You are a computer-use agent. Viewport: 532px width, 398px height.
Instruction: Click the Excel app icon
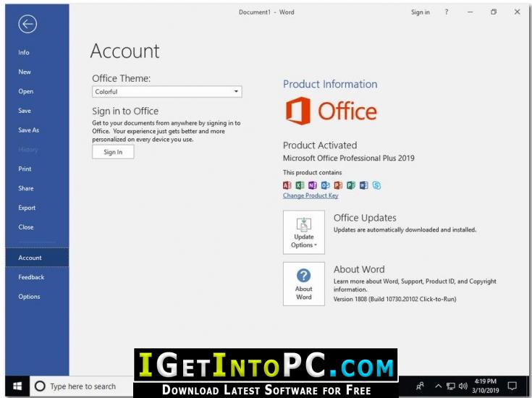(300, 185)
